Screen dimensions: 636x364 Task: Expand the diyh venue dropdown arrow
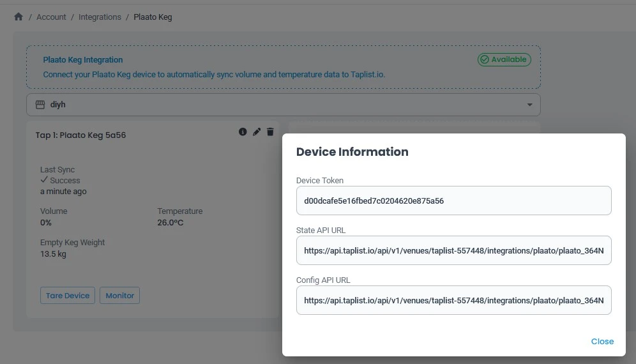(x=529, y=105)
